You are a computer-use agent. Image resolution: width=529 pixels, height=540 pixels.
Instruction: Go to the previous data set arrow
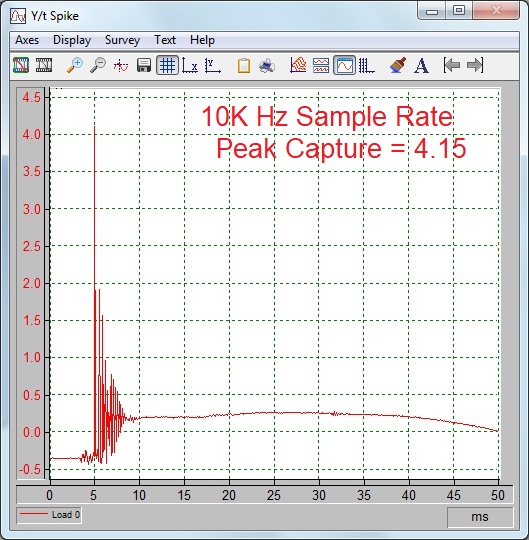point(452,65)
